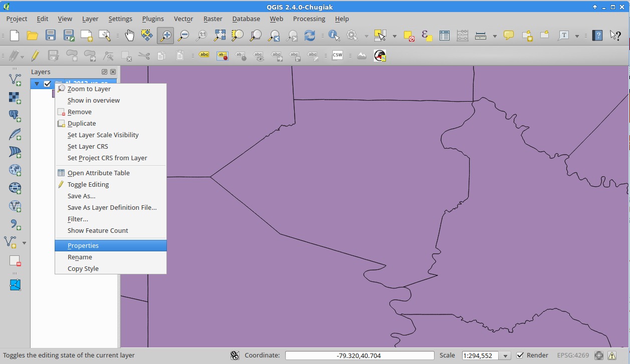Collapse the layer tree expand arrow
630x364 pixels.
tap(37, 84)
